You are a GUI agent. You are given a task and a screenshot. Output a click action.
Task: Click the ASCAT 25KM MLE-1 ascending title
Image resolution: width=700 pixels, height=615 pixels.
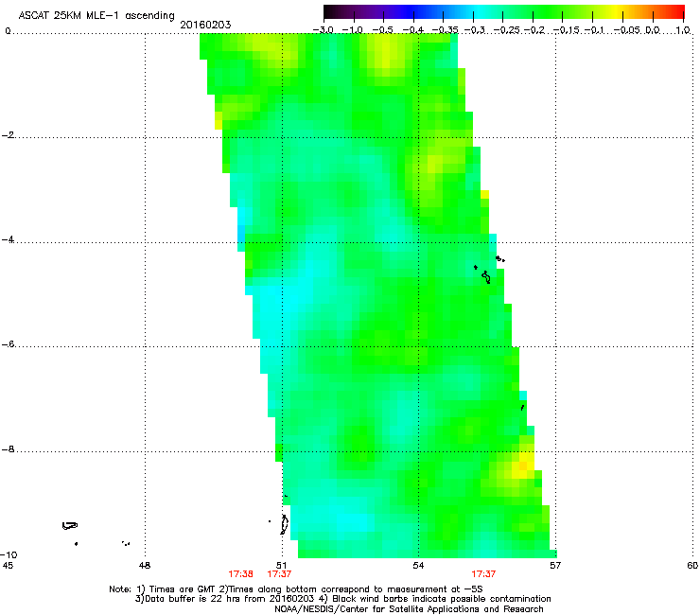pyautogui.click(x=96, y=15)
